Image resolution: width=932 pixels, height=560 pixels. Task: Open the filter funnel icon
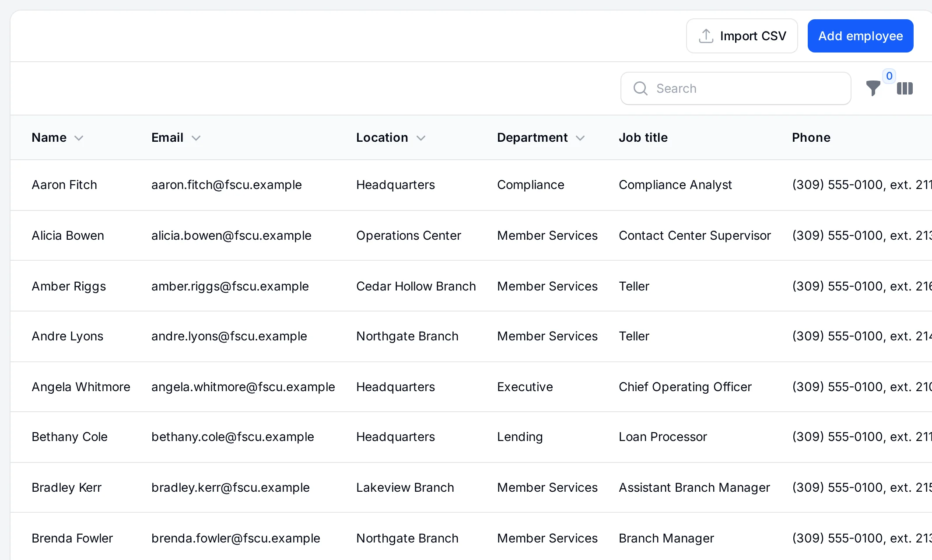(x=873, y=88)
